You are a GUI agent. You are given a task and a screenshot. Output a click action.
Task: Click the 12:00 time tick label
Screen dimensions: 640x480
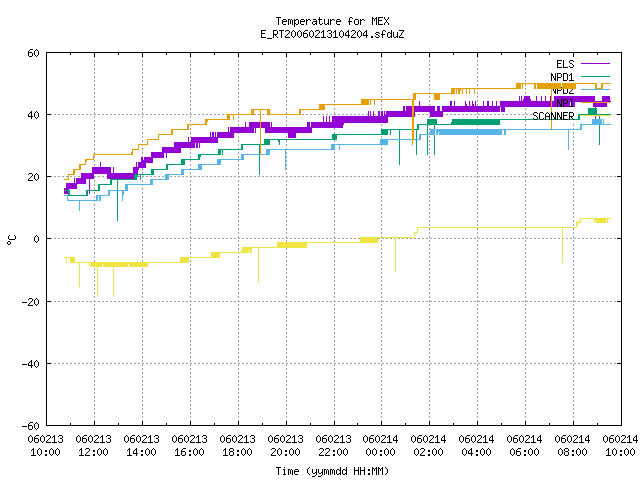93,446
